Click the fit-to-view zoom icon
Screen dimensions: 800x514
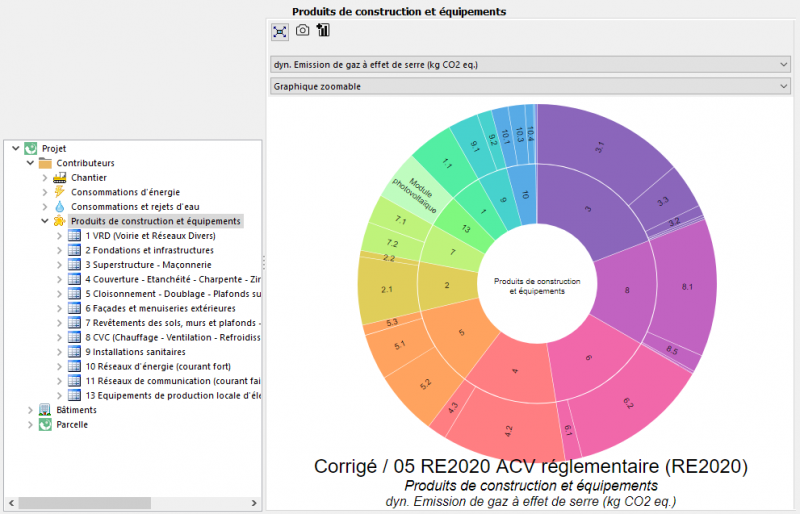pos(280,32)
